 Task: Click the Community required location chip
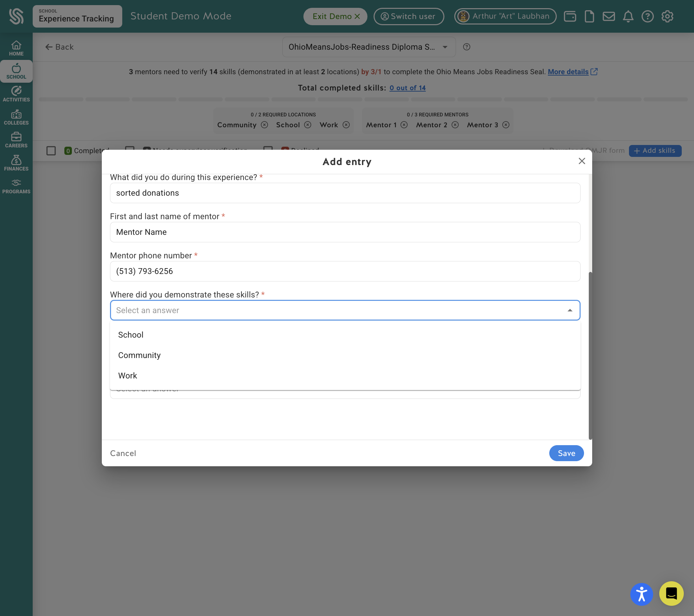[242, 125]
